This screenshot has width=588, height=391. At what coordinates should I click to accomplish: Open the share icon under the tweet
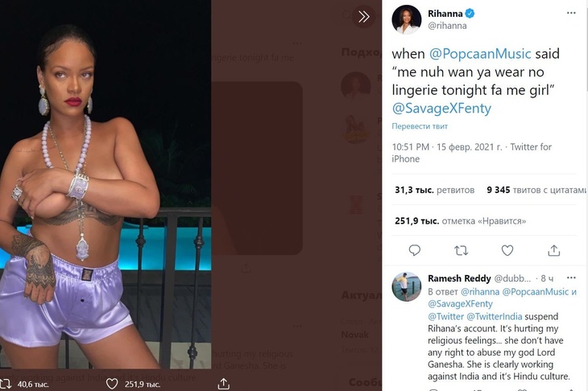553,250
